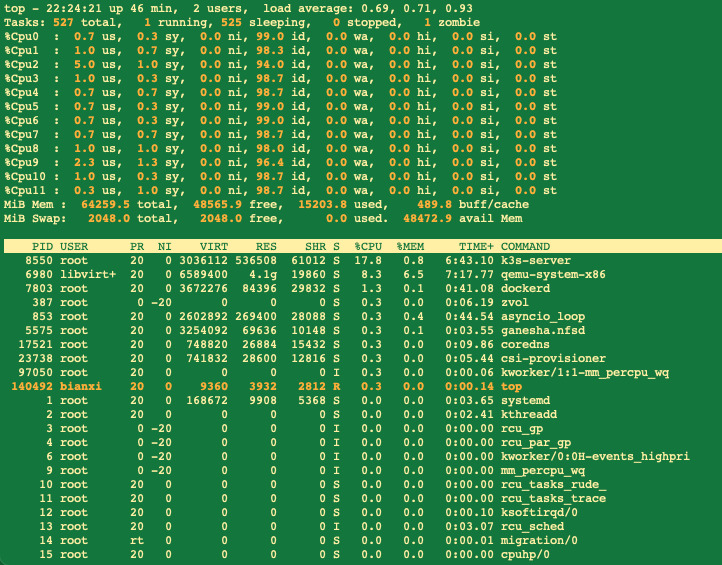Click the 5.0 us value on Cpu2
The height and width of the screenshot is (565, 722).
[84, 64]
